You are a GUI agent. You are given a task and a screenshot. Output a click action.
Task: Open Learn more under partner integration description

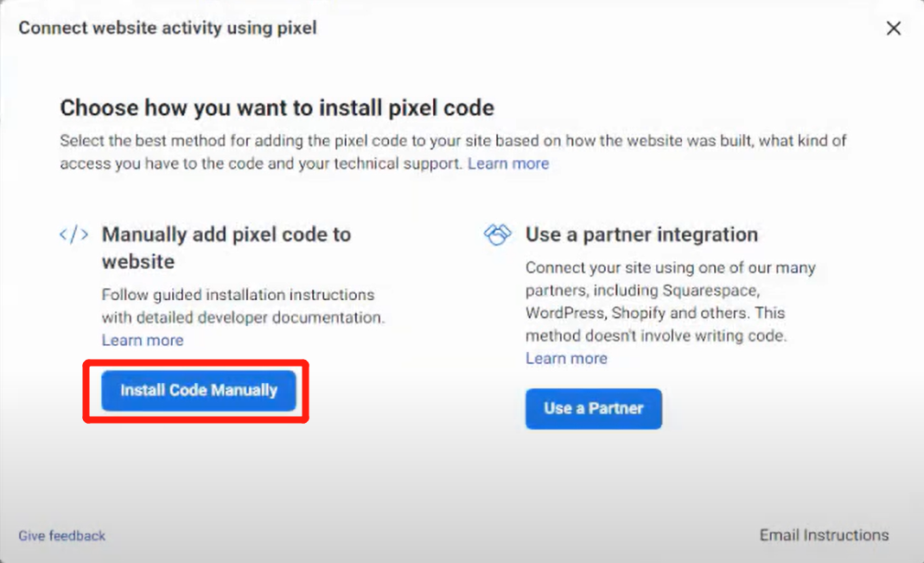566,358
